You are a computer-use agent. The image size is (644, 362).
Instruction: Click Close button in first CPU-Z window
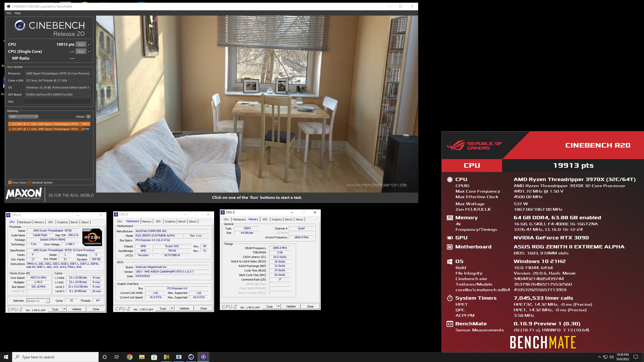tap(96, 309)
